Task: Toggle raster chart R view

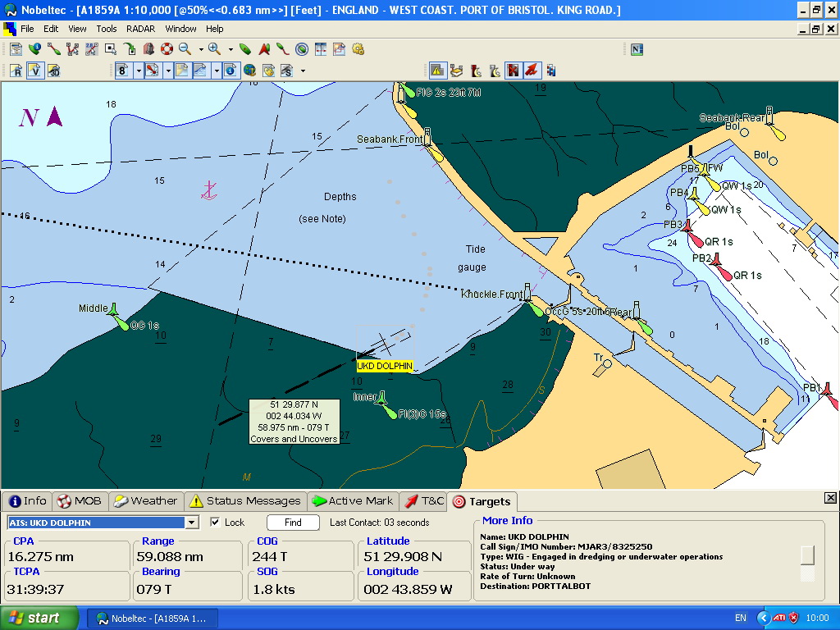Action: (16, 71)
